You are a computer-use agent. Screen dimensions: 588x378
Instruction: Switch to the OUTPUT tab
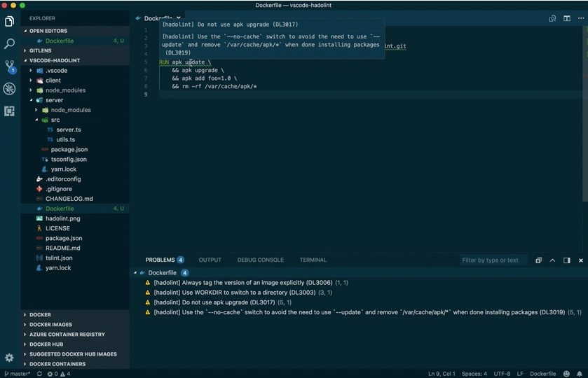(210, 260)
